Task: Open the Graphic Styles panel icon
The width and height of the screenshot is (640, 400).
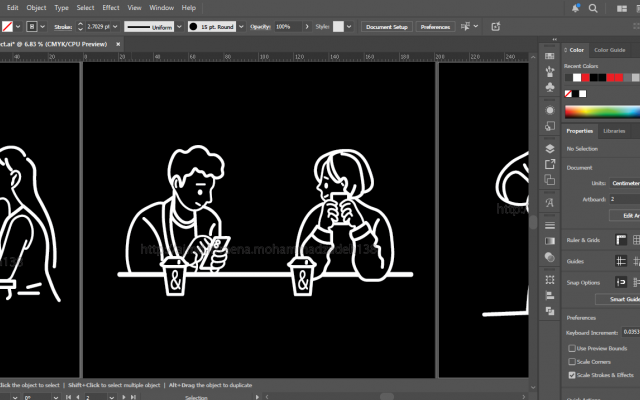Action: (550, 126)
